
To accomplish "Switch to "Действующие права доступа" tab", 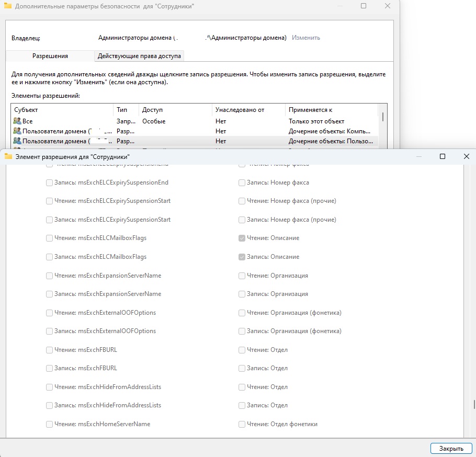I will click(x=139, y=55).
